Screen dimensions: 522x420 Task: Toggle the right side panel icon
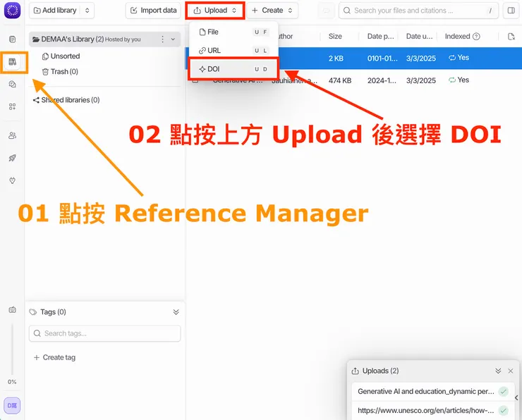tap(511, 11)
